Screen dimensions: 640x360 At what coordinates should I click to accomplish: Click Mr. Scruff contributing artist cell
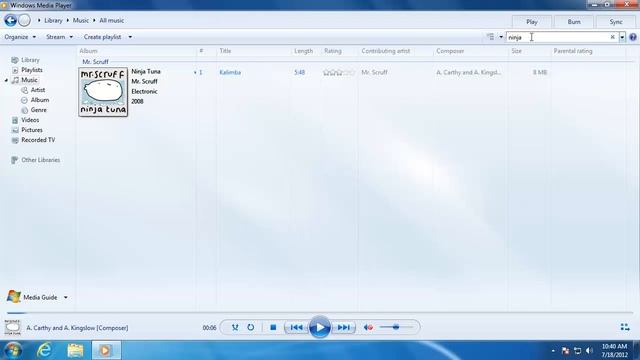[374, 73]
